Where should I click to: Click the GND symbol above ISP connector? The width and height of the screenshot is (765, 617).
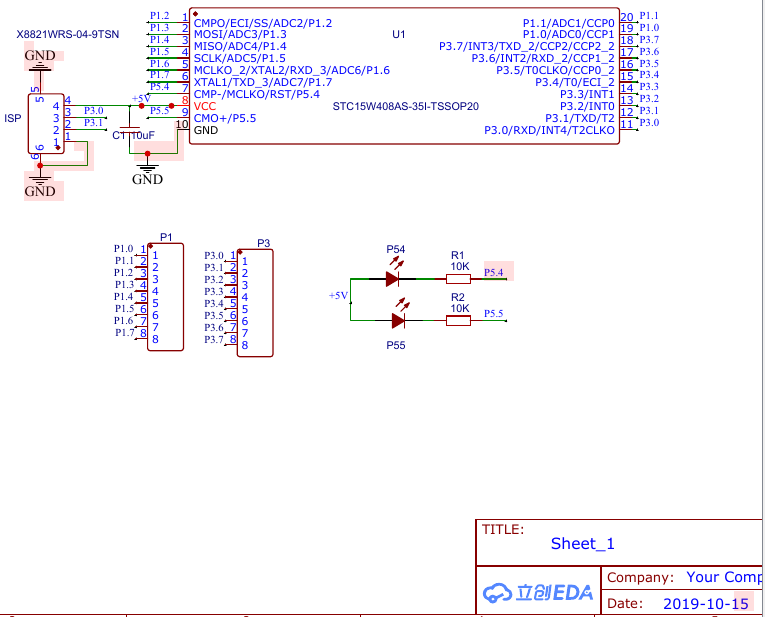(x=40, y=61)
